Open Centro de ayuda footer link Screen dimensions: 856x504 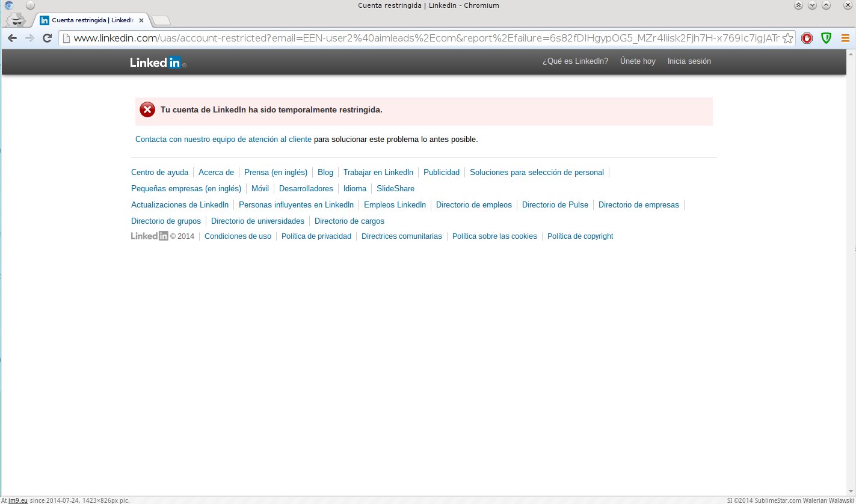coord(159,173)
